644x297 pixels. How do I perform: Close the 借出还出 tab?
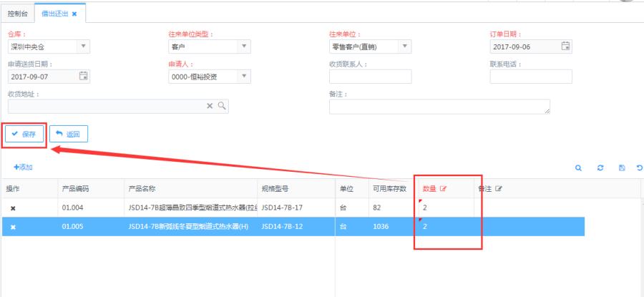(x=74, y=14)
